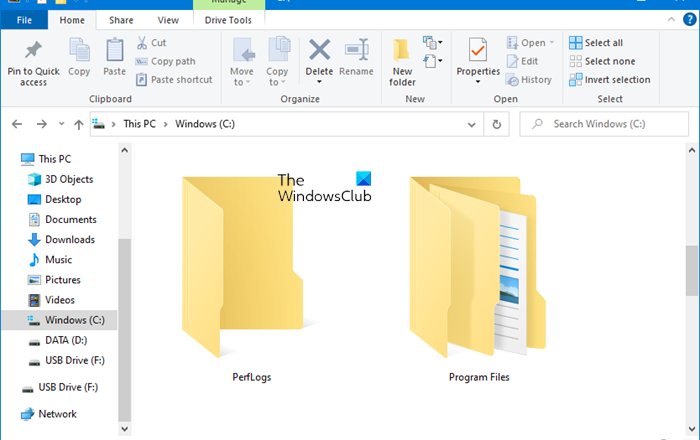The image size is (700, 440).
Task: Click the file list scrollbar thumb
Action: (x=692, y=270)
